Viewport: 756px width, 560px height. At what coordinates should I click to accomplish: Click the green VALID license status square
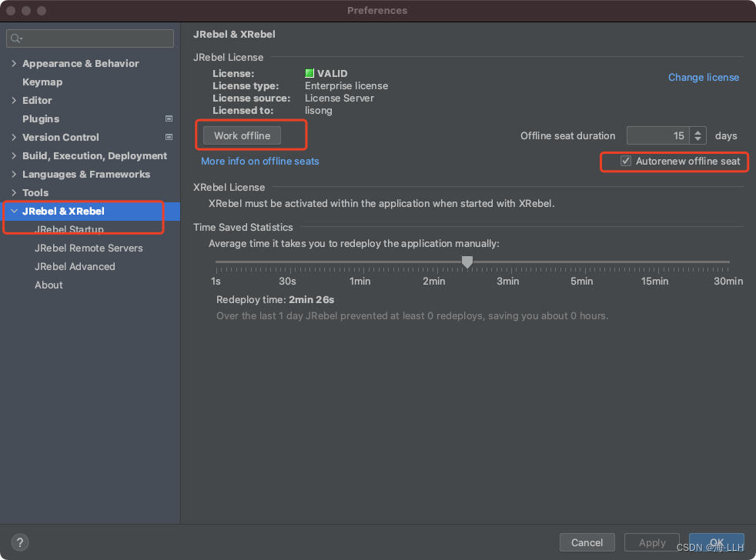(x=309, y=73)
